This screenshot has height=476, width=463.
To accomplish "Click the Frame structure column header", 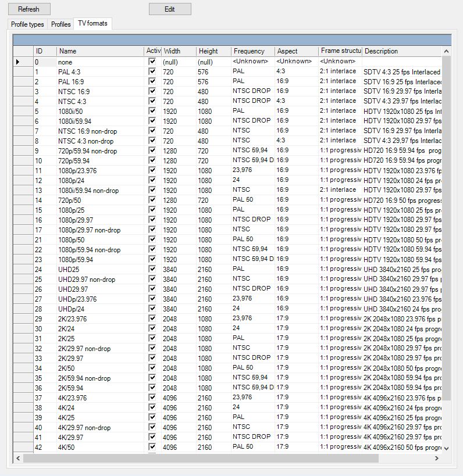I will pyautogui.click(x=340, y=51).
